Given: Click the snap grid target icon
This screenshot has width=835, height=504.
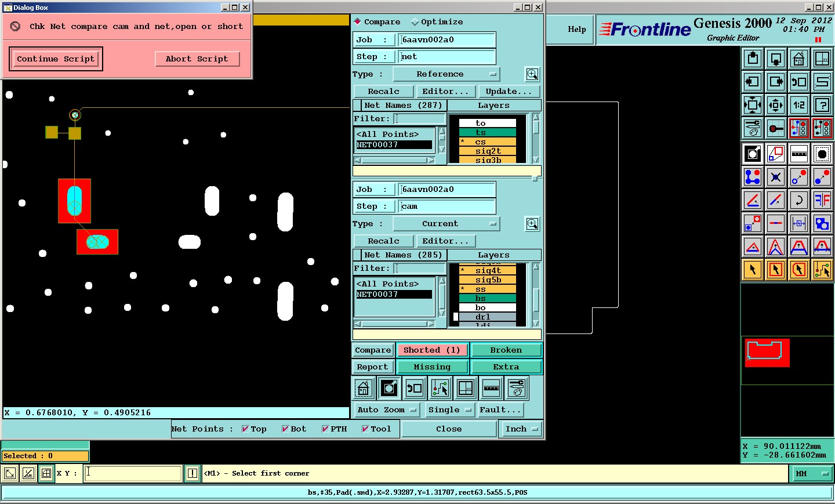Looking at the screenshot, I should coord(776,128).
